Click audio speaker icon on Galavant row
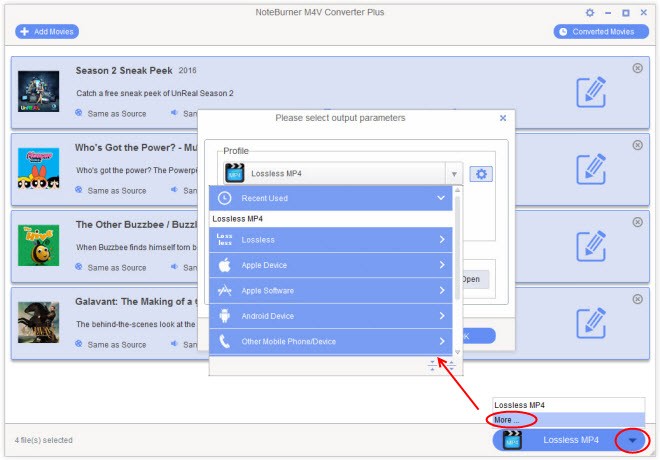The height and width of the screenshot is (460, 660). (x=174, y=344)
